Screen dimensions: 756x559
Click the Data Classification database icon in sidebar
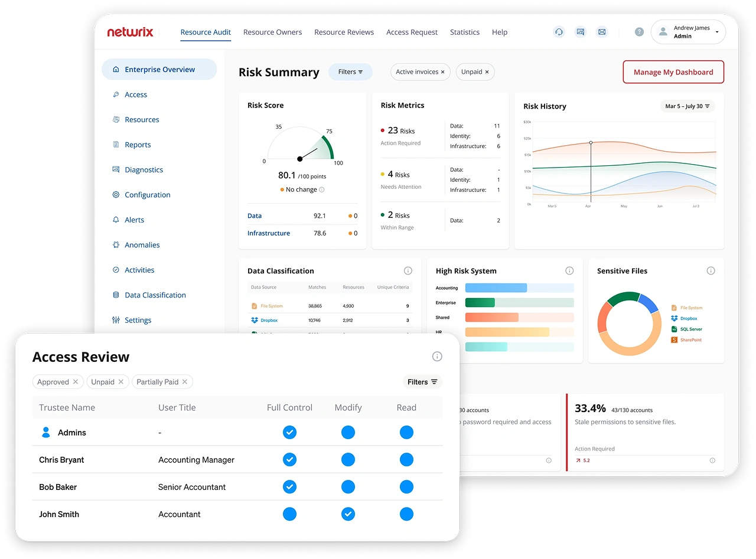(x=116, y=295)
